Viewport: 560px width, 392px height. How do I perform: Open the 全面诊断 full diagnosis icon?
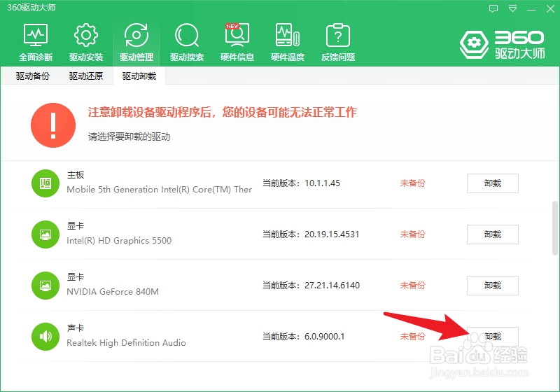click(36, 42)
